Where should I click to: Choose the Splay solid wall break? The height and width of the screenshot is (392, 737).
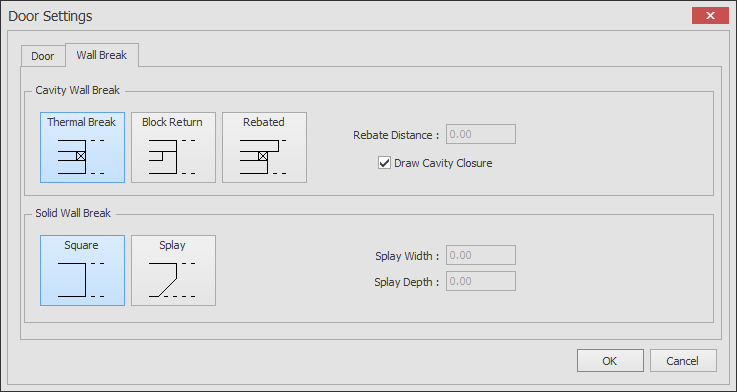point(173,270)
